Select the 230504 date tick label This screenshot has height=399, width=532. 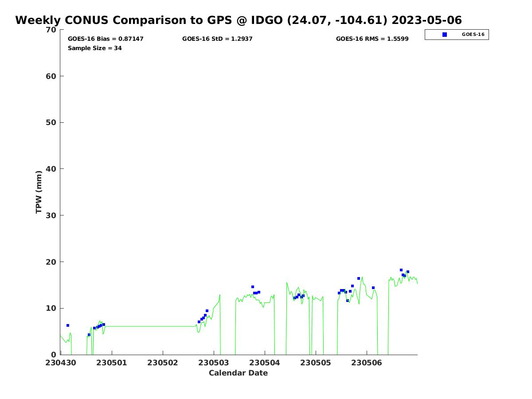coord(265,363)
